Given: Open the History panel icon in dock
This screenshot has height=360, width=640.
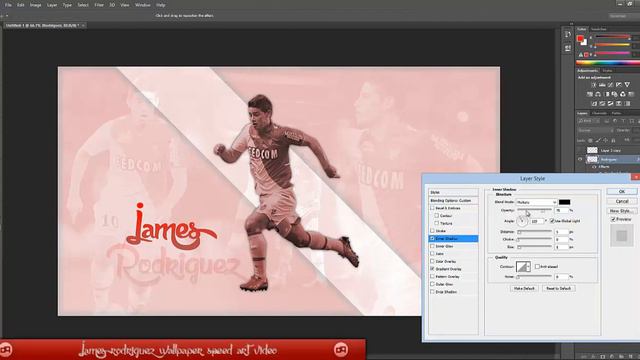Looking at the screenshot, I should [568, 35].
